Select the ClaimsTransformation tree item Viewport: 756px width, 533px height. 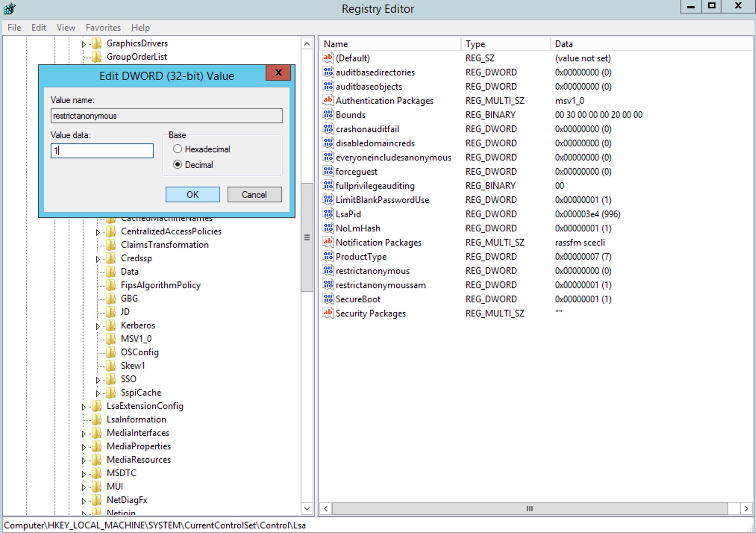(x=165, y=245)
